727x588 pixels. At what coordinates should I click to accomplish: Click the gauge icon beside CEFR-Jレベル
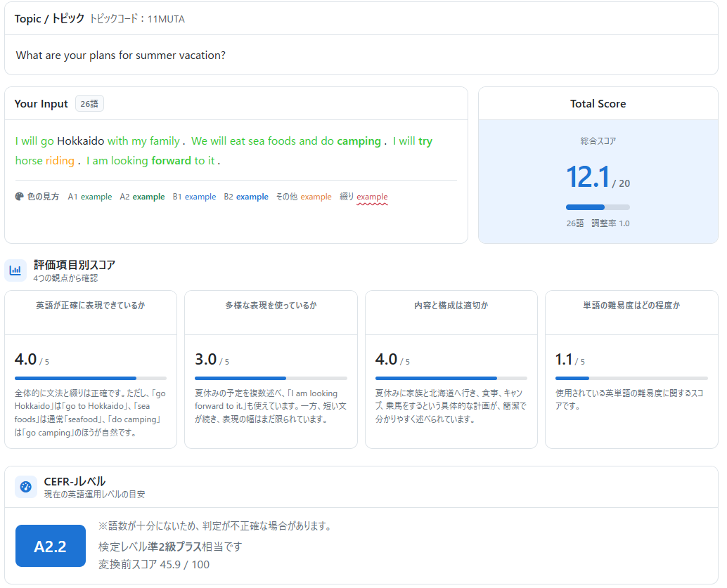[26, 487]
